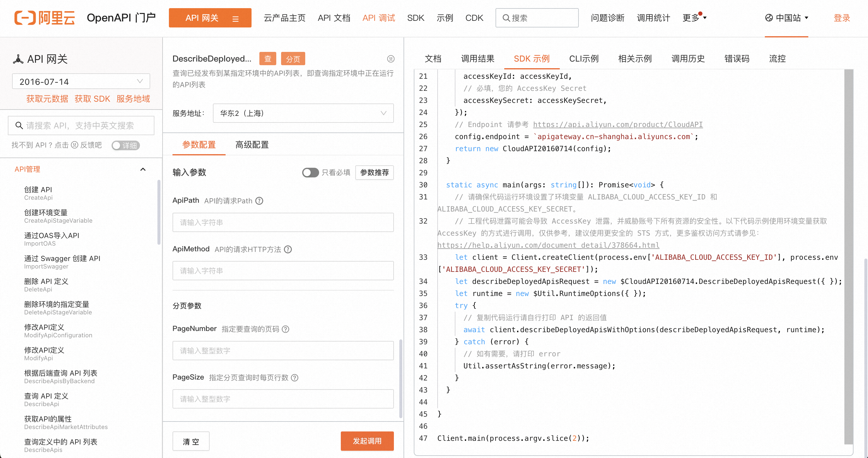Select the 参数配置 tab
868x458 pixels.
(x=199, y=145)
